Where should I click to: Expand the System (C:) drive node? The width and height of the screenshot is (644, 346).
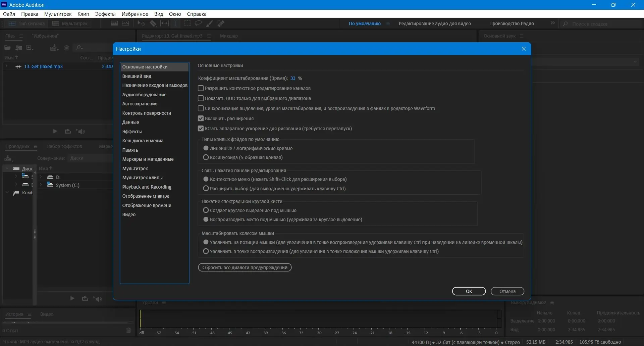[41, 185]
